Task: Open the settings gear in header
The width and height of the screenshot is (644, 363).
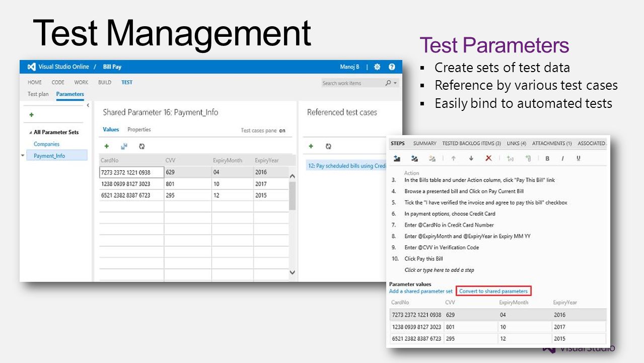Action: (377, 67)
